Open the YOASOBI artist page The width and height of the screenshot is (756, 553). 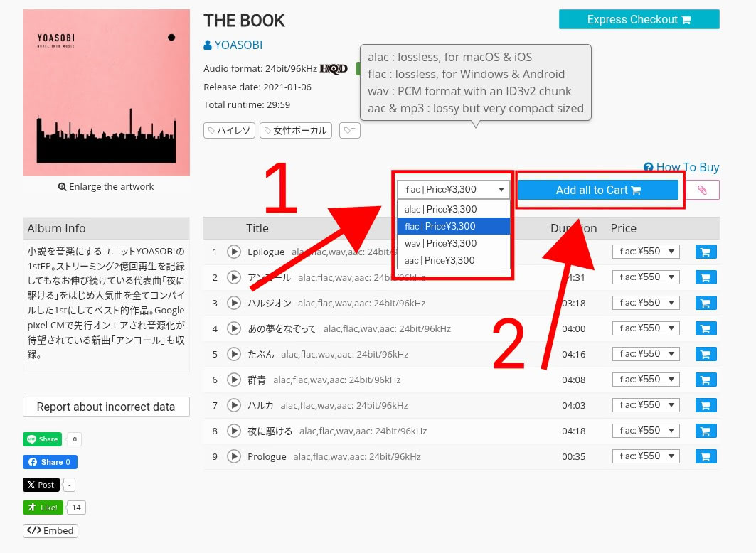point(238,45)
